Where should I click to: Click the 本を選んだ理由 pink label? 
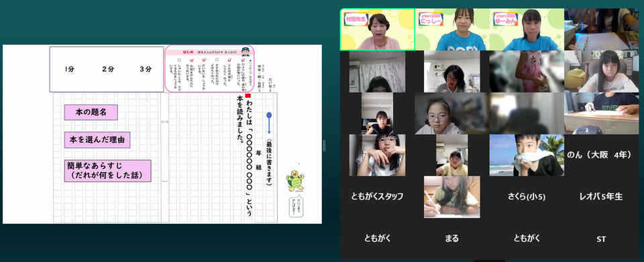pyautogui.click(x=97, y=140)
